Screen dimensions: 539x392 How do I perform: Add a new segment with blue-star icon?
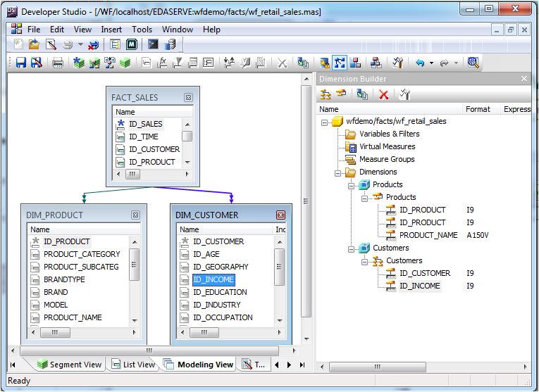click(x=79, y=63)
